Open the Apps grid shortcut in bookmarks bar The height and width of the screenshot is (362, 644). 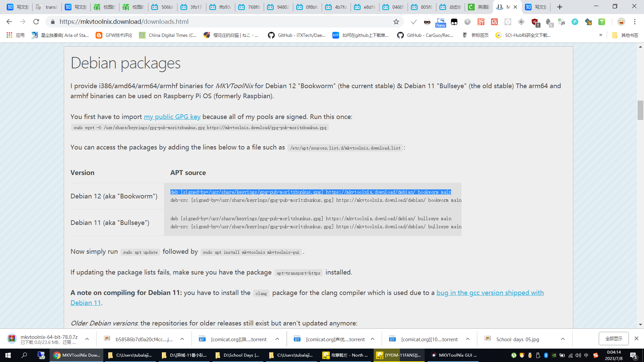9,35
